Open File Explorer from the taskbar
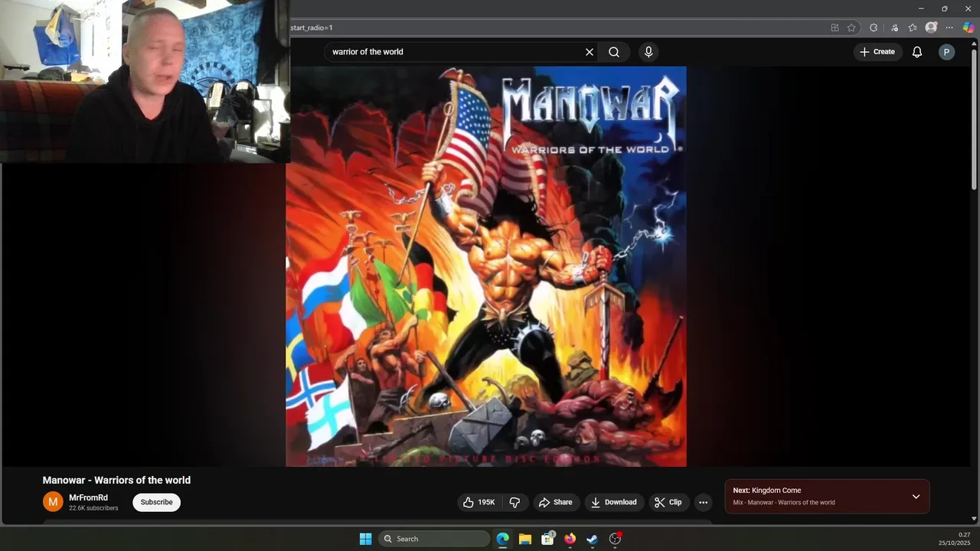Screen dimensions: 980x551 coord(525,539)
